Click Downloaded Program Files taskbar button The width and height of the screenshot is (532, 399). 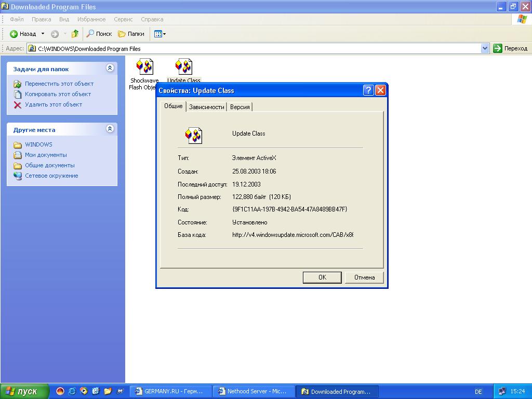336,392
